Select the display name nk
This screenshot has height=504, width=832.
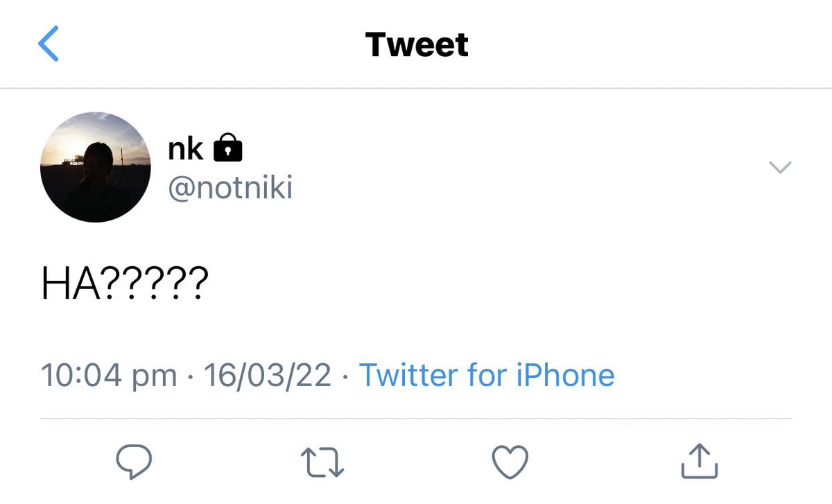click(186, 149)
